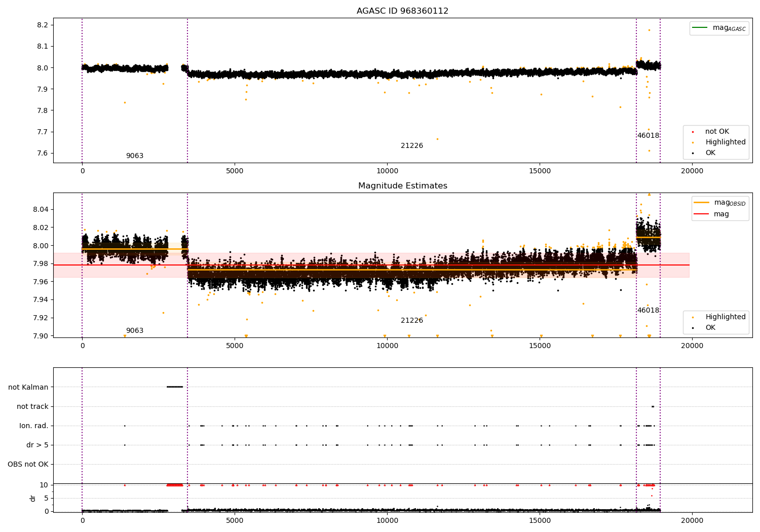
Task: Click the 7.6 y-axis tick in top plot
Action: click(43, 153)
